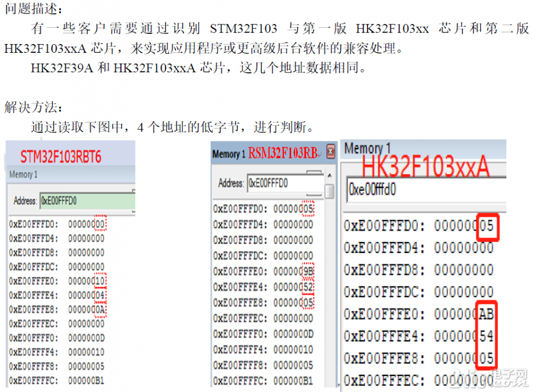Screen dimensions: 533x392
Task: Select row 0xE00FFFE0 in RSM32F103RB window
Action: click(264, 271)
